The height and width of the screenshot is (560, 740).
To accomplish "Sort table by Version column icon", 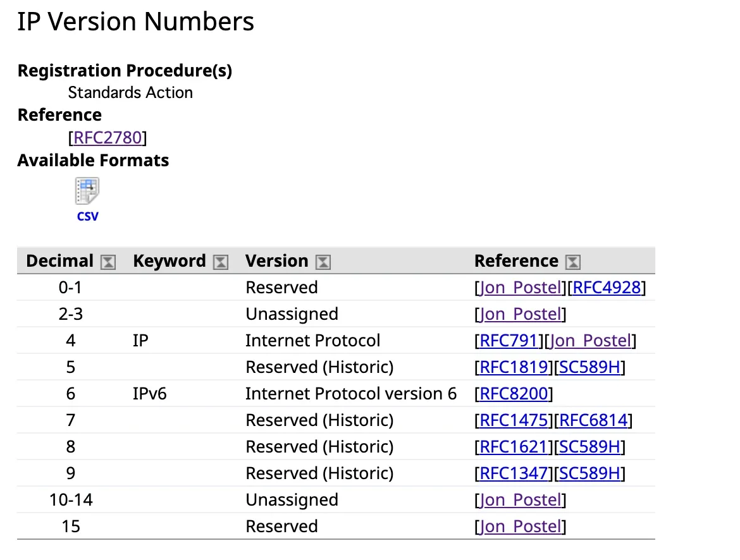I will click(323, 262).
